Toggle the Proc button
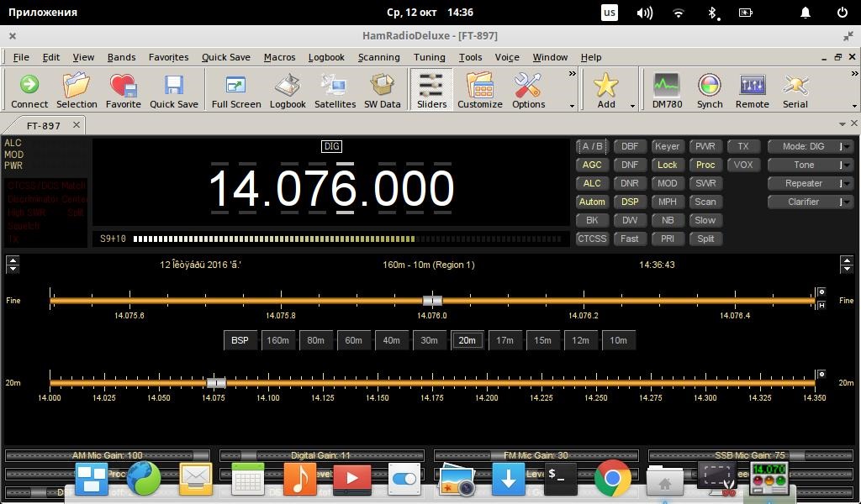Image resolution: width=861 pixels, height=504 pixels. click(x=705, y=165)
